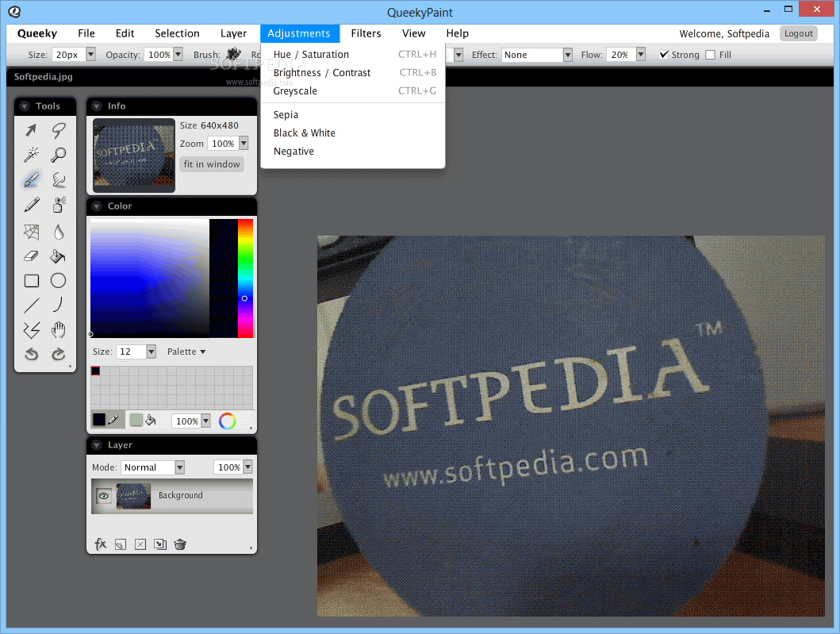Image resolution: width=840 pixels, height=634 pixels.
Task: Open the color opacity 100% dropdown
Action: pos(205,421)
